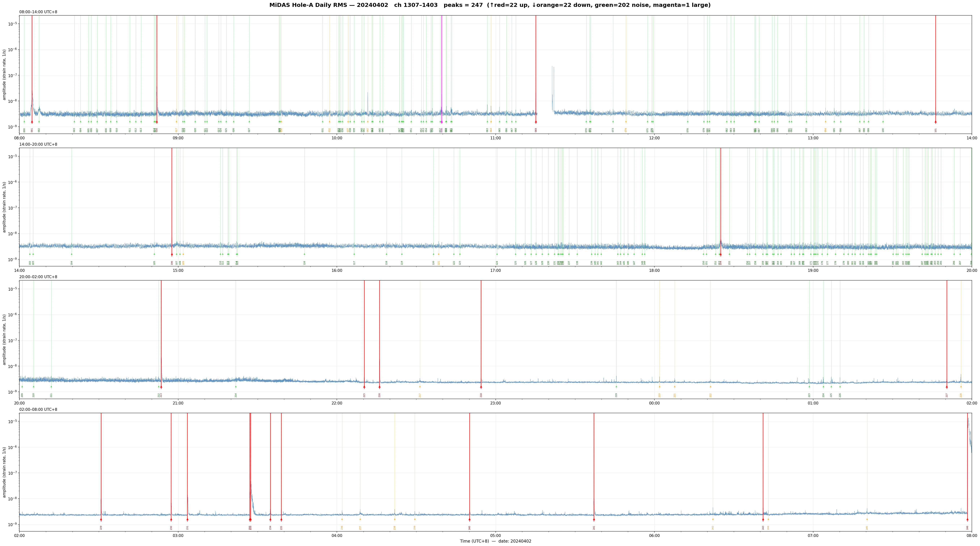Select the orange peak number label 236

point(342,527)
